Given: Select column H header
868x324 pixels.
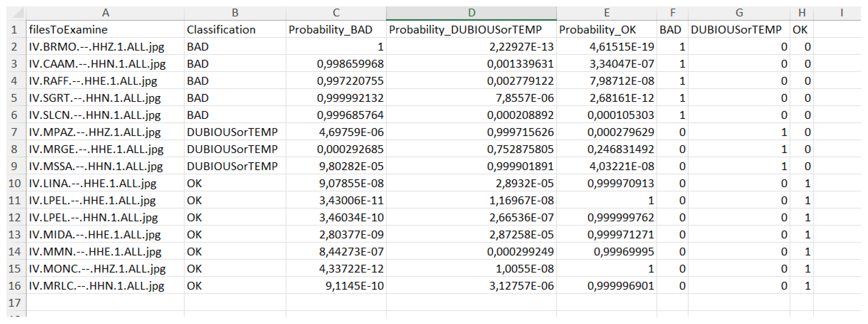Looking at the screenshot, I should (x=802, y=13).
